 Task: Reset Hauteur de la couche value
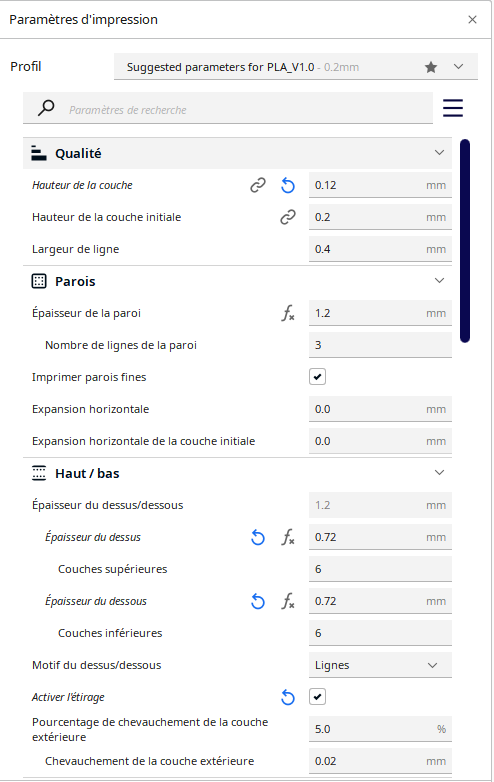pyautogui.click(x=288, y=186)
